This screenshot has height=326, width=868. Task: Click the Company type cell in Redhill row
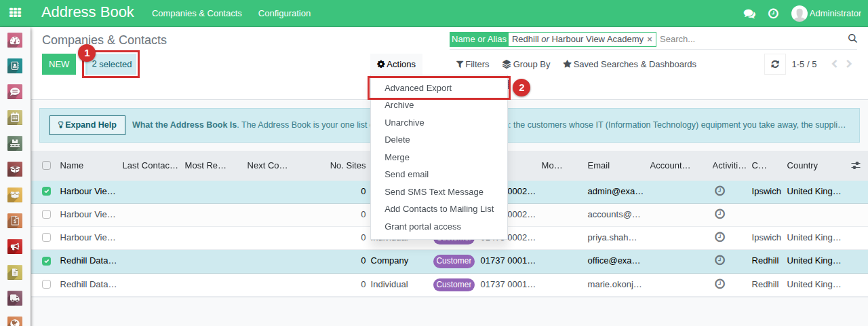(390, 261)
